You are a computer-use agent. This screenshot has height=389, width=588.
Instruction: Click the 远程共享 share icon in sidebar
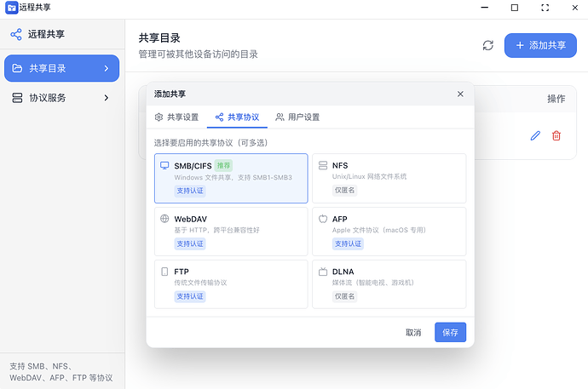(15, 34)
